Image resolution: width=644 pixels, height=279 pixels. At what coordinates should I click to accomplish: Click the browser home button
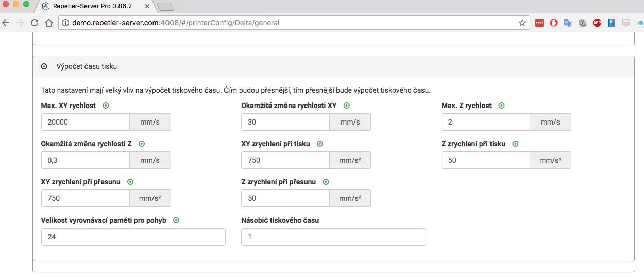pyautogui.click(x=49, y=23)
